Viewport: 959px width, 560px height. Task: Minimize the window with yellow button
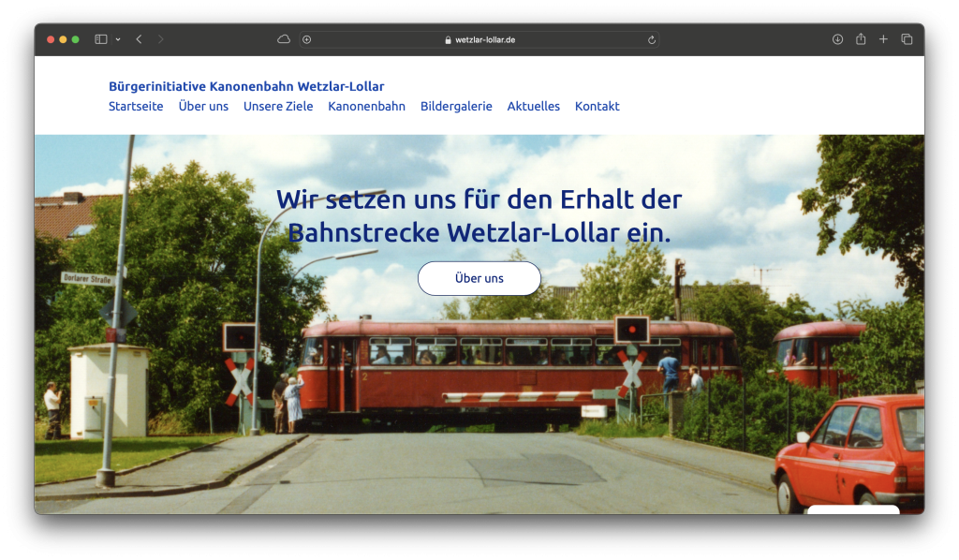coord(63,39)
